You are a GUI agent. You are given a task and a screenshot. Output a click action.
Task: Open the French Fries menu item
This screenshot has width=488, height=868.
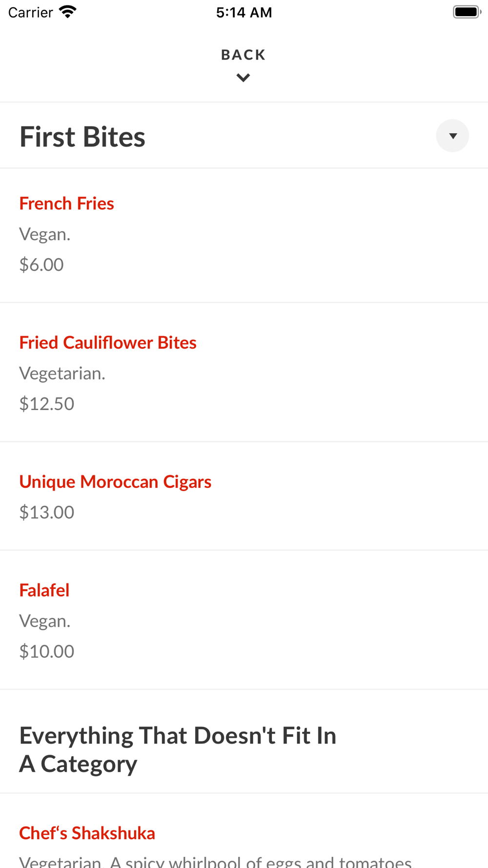click(67, 204)
